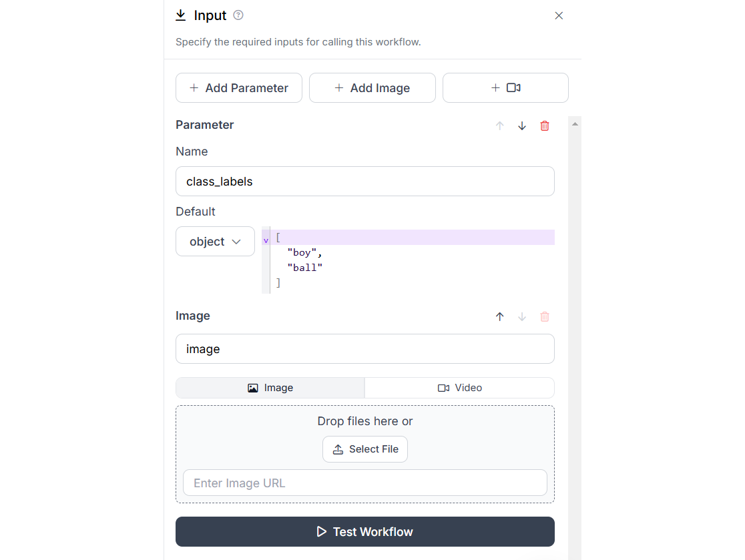The width and height of the screenshot is (745, 560).
Task: Collapse the JSON array fold arrow
Action: pos(266,241)
